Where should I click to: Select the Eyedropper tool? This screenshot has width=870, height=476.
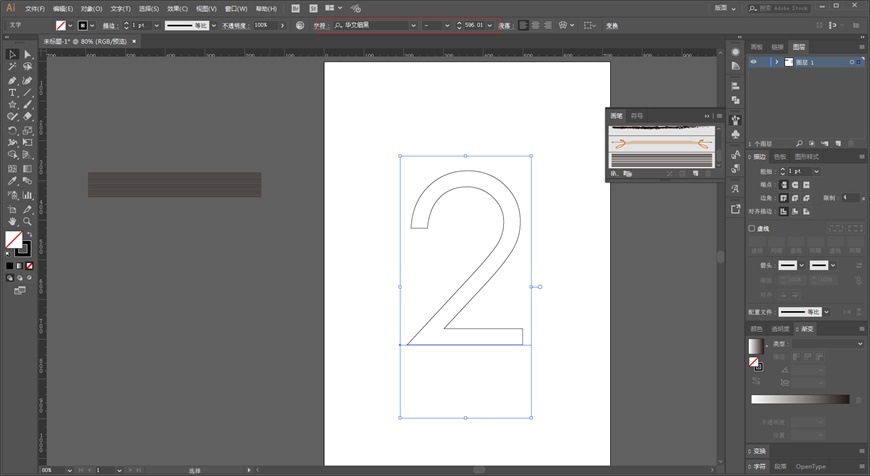[x=12, y=181]
